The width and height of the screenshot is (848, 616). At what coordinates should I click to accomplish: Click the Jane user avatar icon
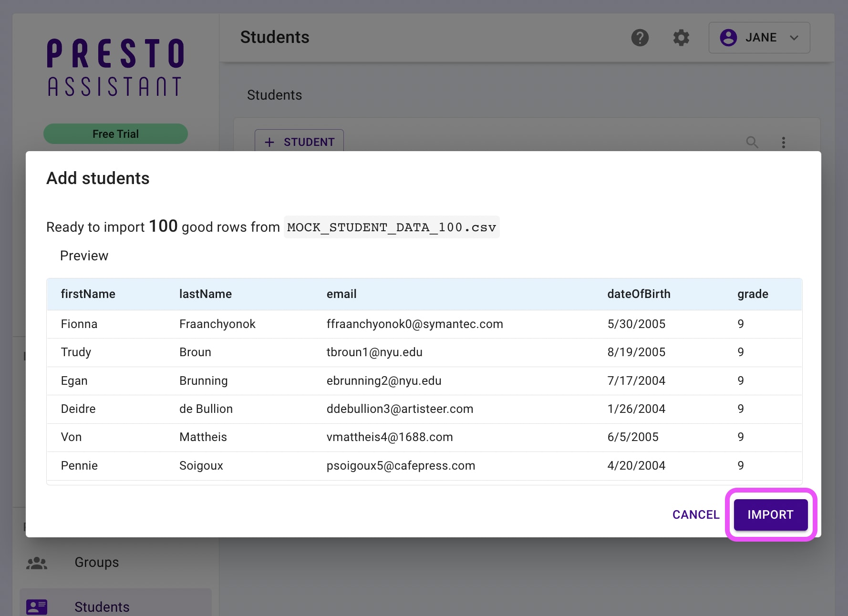point(728,38)
